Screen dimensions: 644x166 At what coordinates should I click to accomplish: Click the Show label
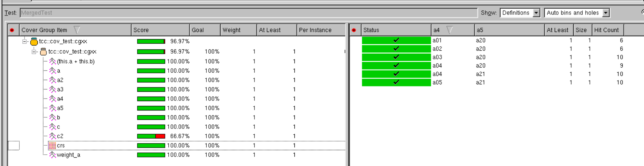coord(489,13)
